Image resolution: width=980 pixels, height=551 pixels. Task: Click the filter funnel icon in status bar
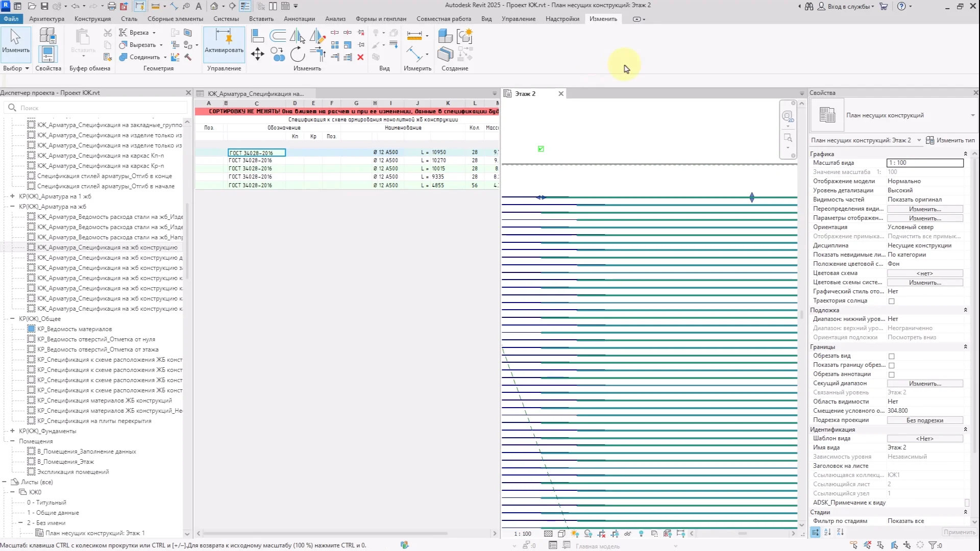[932, 545]
